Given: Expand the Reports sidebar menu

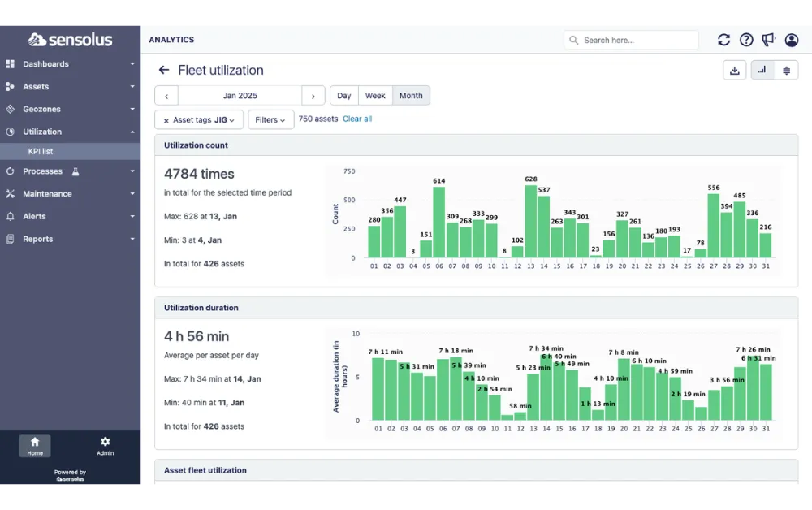Looking at the screenshot, I should [x=70, y=240].
